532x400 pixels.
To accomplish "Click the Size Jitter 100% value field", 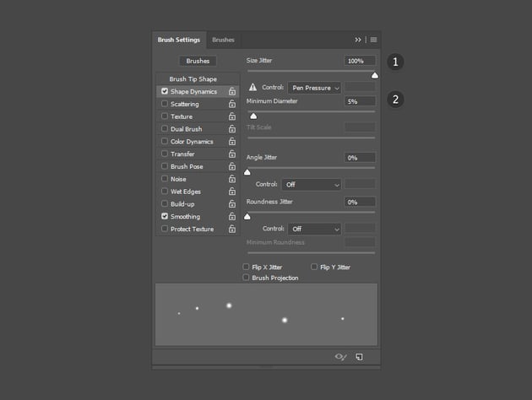I will coord(360,61).
